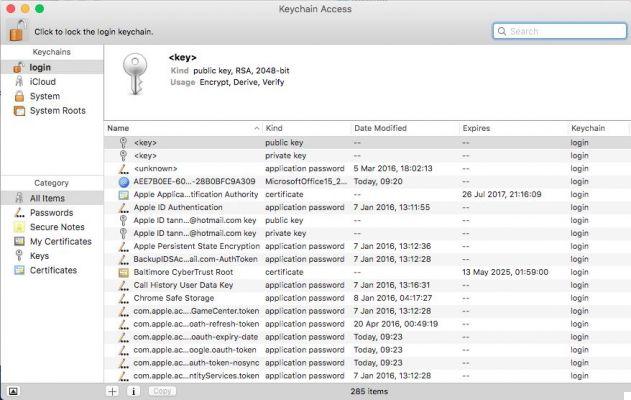
Task: Click the 285 items status text
Action: pos(369,391)
